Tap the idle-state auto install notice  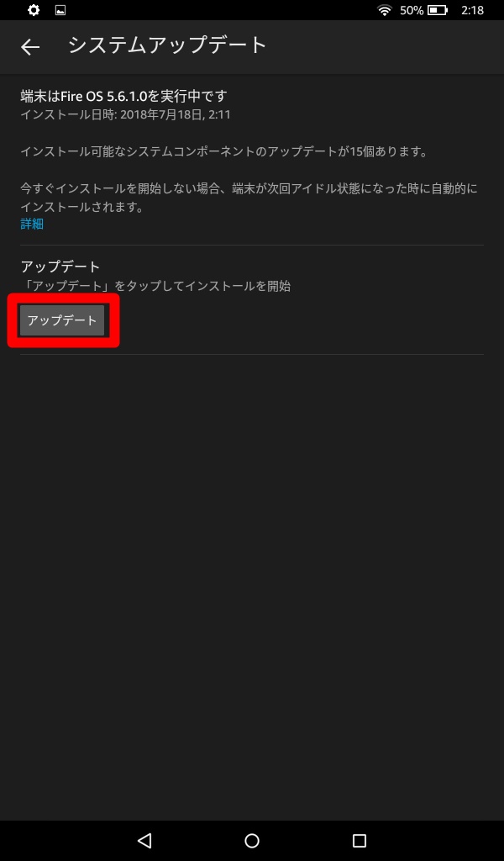249,198
